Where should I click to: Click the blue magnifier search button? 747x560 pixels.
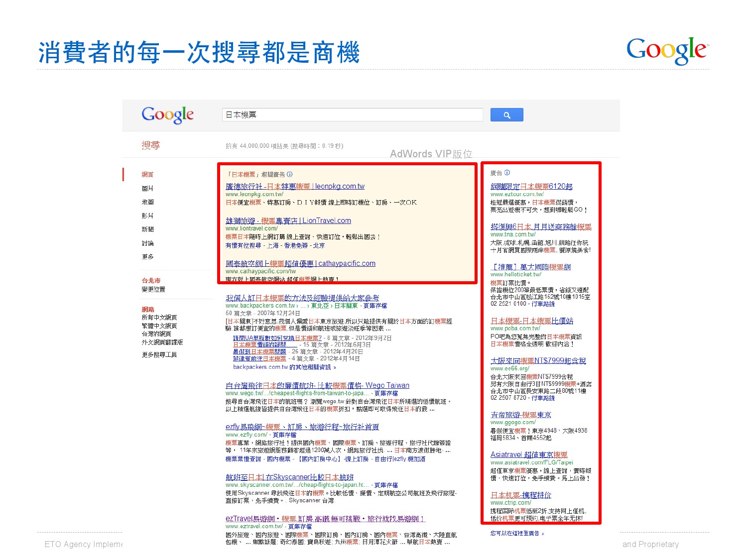click(506, 115)
